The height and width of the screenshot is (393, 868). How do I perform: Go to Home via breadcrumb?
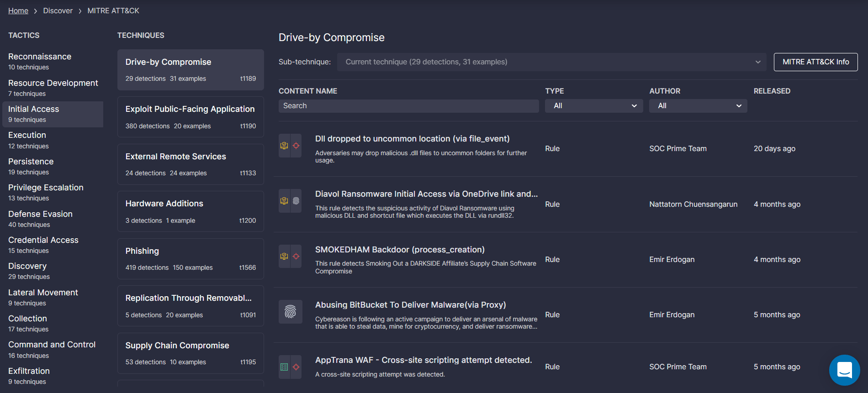(18, 10)
